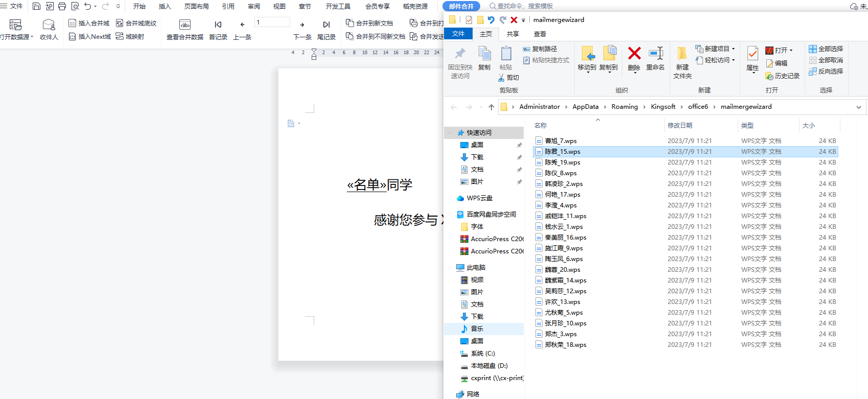Switch to the 插入 tab in WPS
868x399 pixels.
165,6
